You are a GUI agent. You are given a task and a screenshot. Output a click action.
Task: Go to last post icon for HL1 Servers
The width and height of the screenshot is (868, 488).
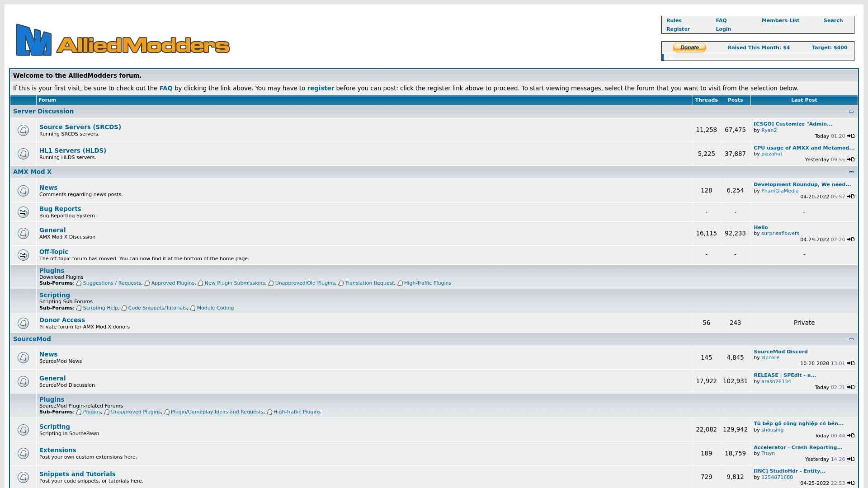851,160
